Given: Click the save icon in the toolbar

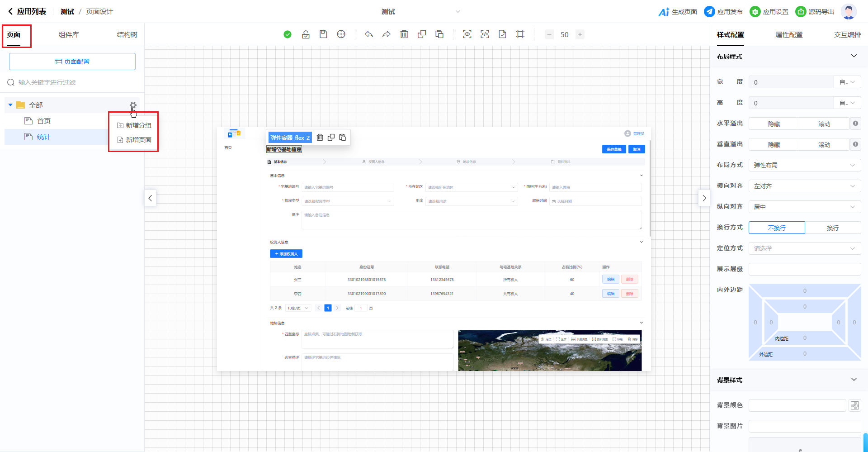Looking at the screenshot, I should click(x=323, y=34).
